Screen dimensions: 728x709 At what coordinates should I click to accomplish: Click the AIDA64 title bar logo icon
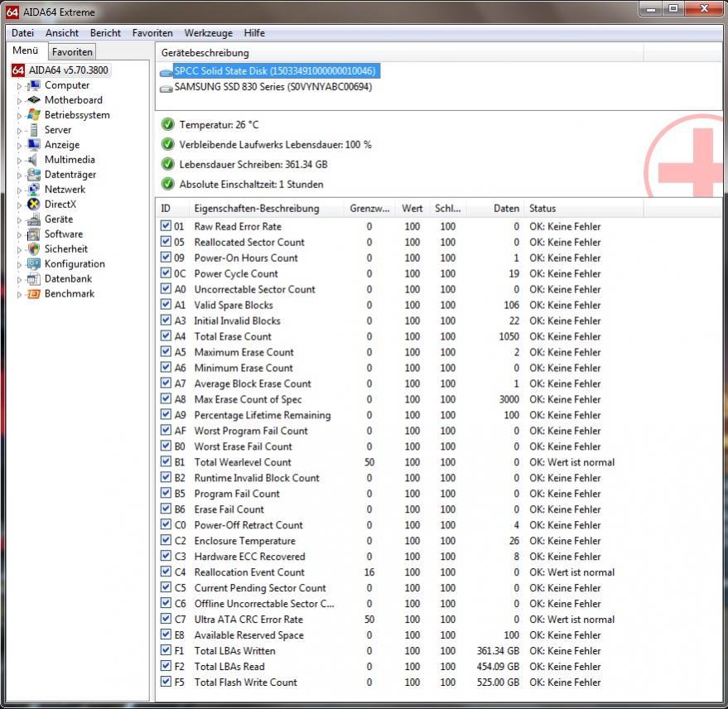tap(12, 12)
